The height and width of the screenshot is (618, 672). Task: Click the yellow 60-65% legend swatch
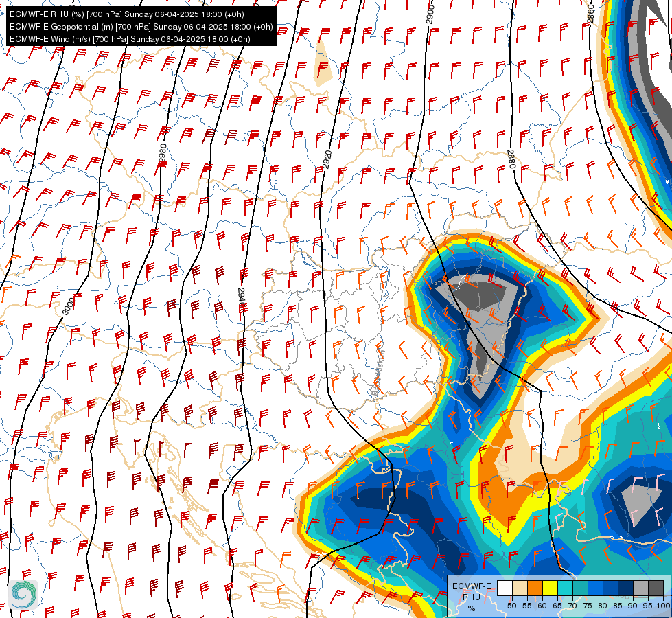point(550,588)
